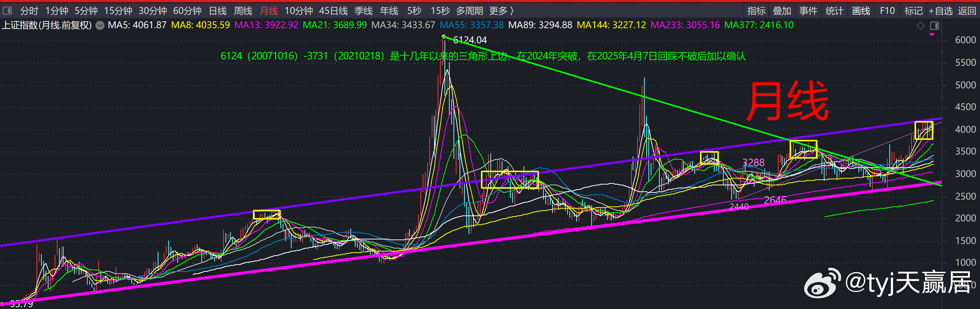Select the 15分钟 period tab
The image size is (980, 309).
click(118, 11)
